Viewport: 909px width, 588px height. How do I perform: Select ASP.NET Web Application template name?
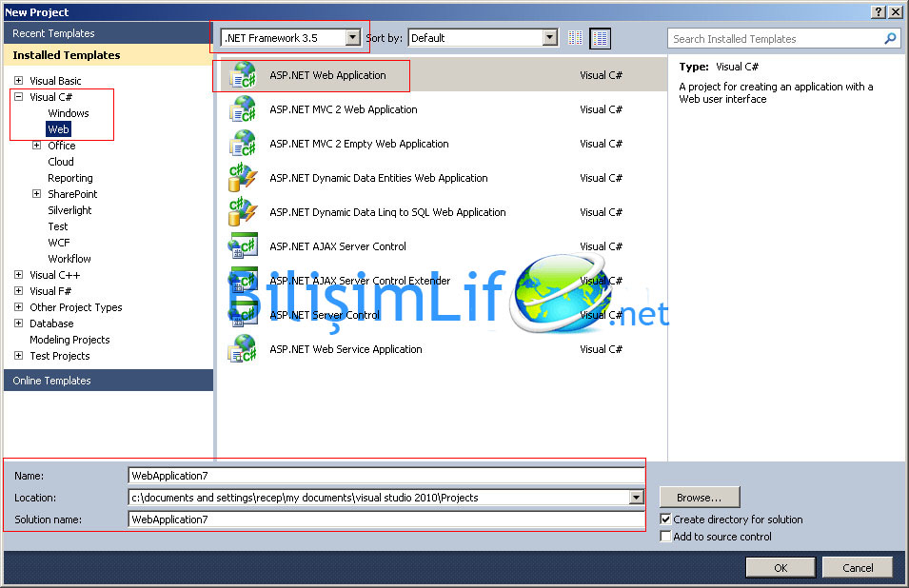tap(327, 75)
